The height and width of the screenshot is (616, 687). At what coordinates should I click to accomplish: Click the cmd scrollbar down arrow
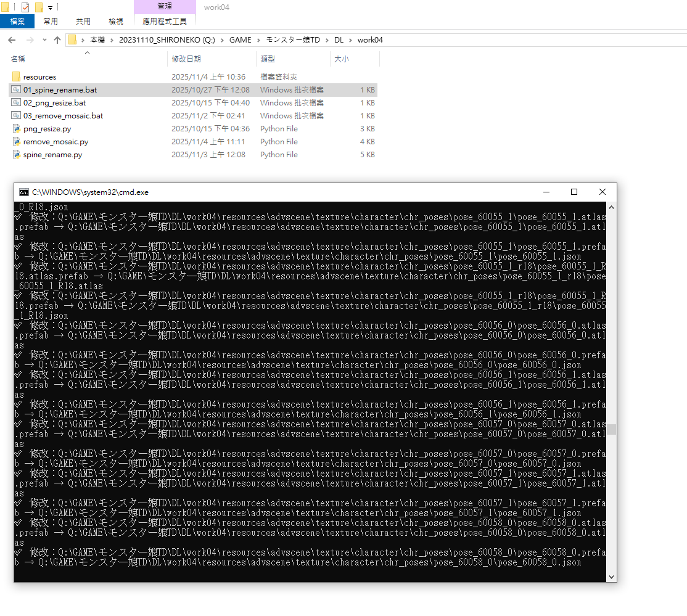[x=611, y=577]
